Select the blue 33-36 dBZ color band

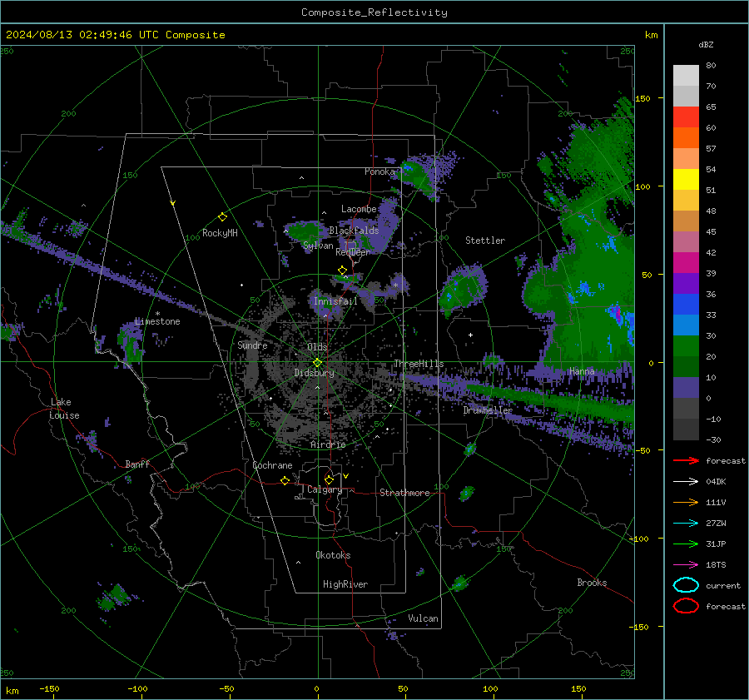pyautogui.click(x=686, y=305)
